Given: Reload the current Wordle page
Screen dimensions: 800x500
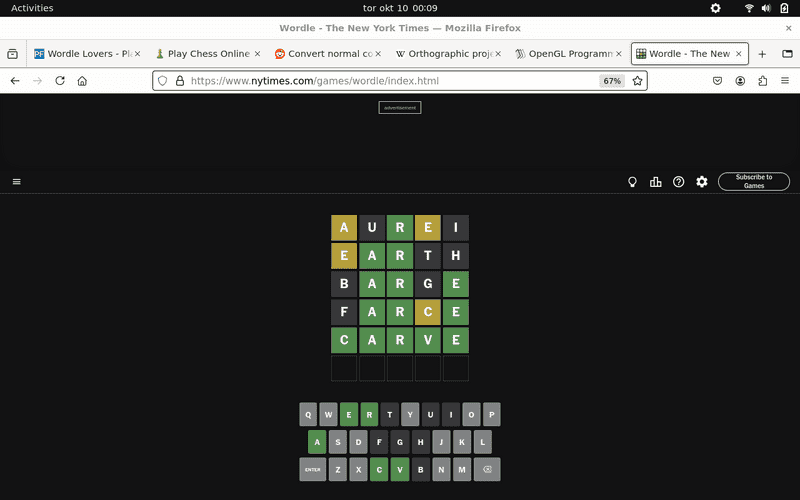Looking at the screenshot, I should point(60,81).
